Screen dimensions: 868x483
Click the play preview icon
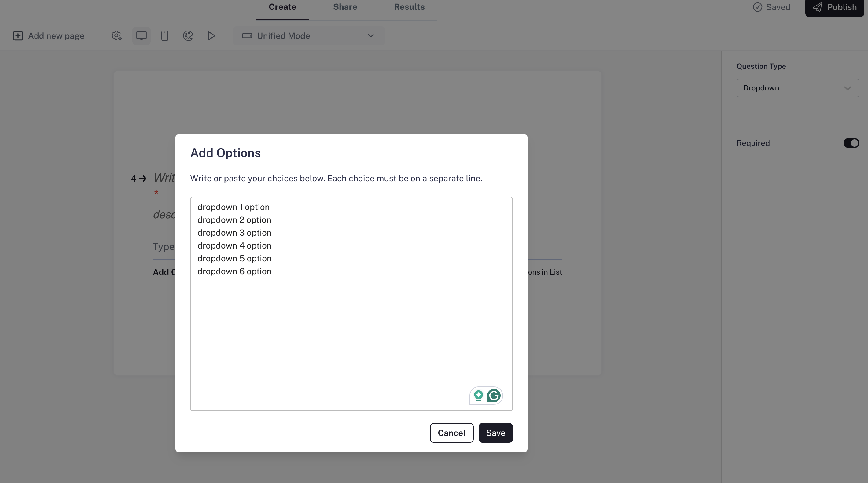coord(211,36)
